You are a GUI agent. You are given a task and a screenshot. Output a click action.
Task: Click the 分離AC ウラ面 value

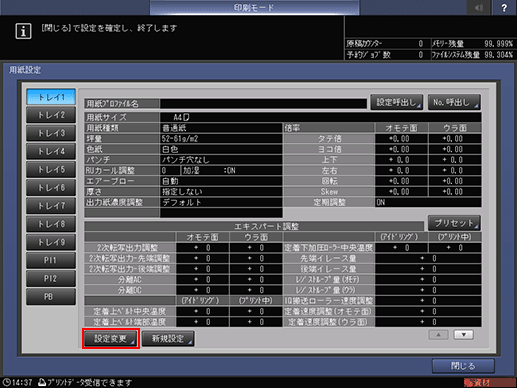point(256,279)
